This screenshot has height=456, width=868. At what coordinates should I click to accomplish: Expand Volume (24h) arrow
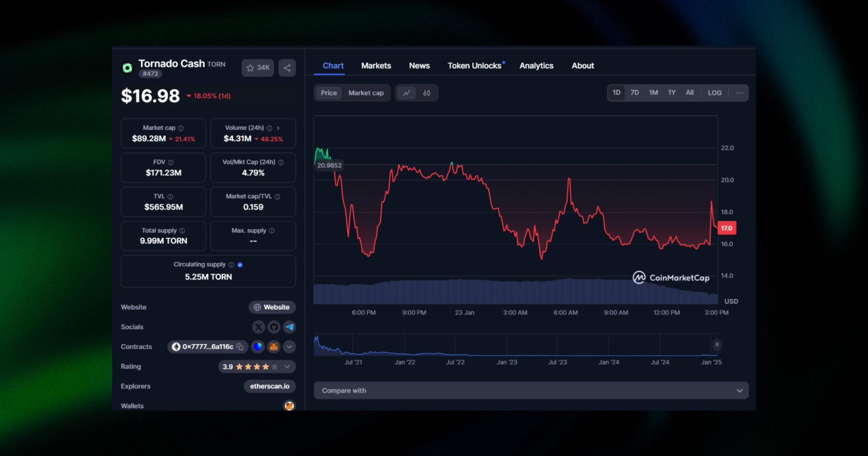tap(278, 128)
